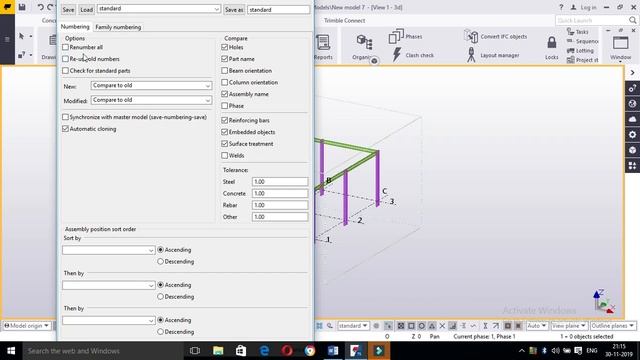640x360 pixels.
Task: Open the Model origin dropdown
Action: [x=27, y=326]
